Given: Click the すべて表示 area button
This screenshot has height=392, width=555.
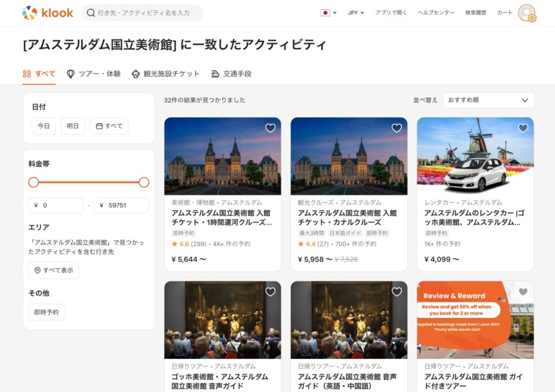Looking at the screenshot, I should coord(54,270).
